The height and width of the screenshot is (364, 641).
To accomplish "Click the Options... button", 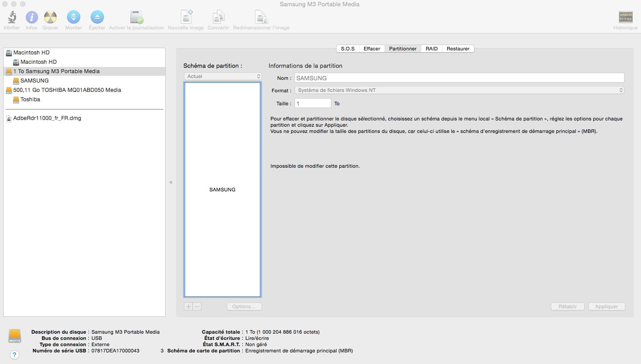I will [x=244, y=307].
